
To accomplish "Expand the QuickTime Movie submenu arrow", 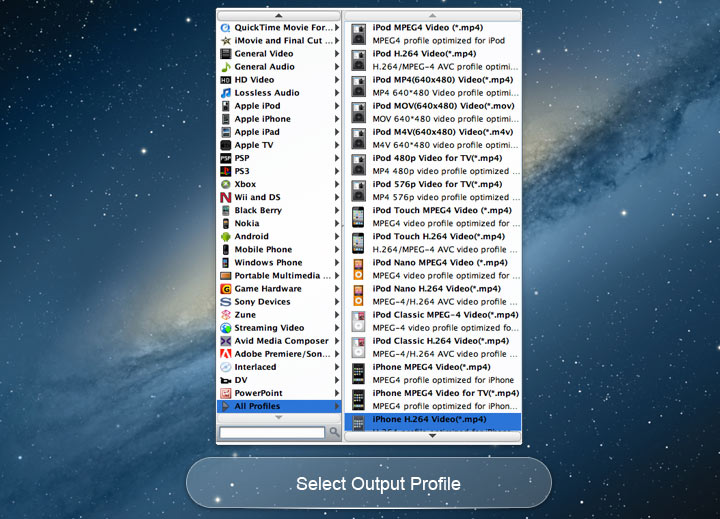I will [337, 28].
